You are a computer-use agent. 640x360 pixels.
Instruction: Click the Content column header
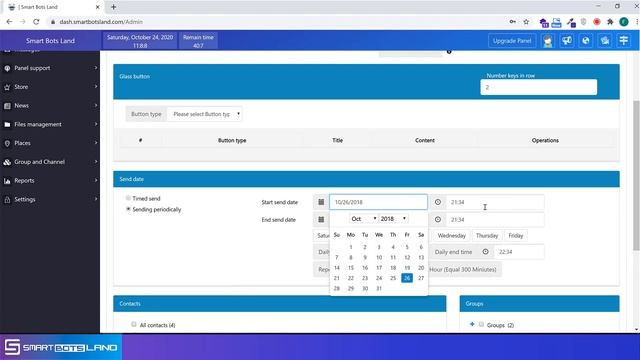(424, 140)
